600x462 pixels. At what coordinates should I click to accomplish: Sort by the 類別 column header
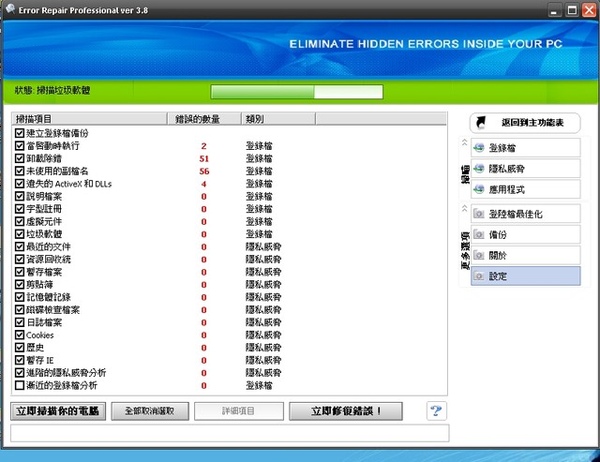(278, 119)
